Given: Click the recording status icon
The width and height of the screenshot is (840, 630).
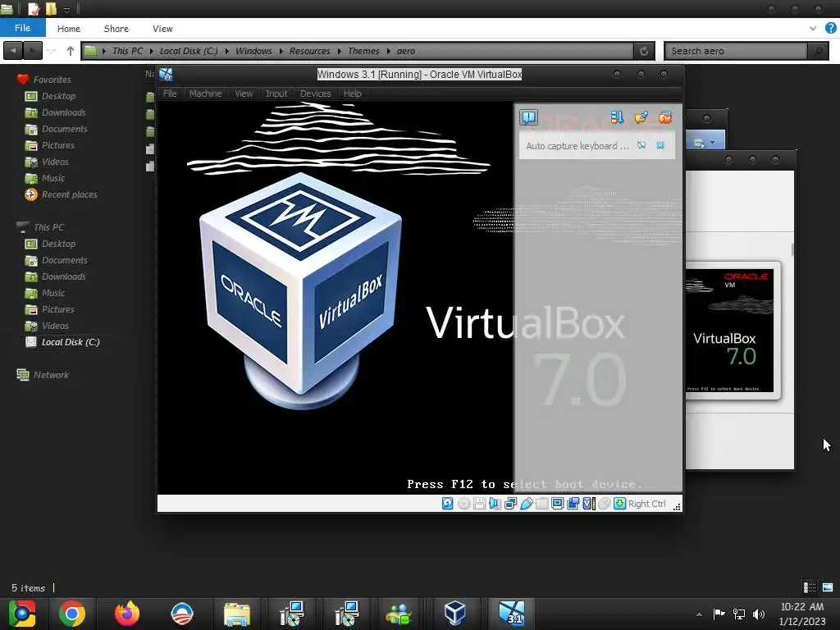Looking at the screenshot, I should point(573,504).
